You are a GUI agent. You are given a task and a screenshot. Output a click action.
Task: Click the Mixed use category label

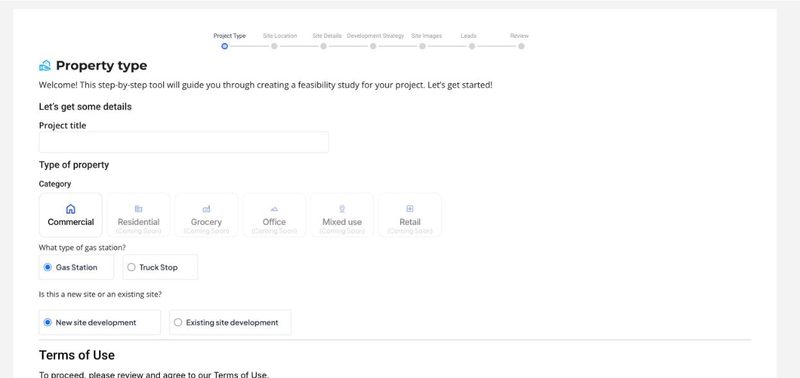342,222
